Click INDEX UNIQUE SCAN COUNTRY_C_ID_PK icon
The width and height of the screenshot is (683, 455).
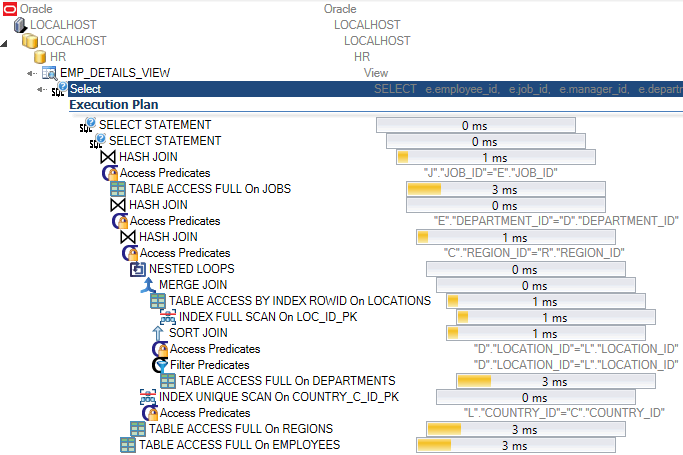[x=148, y=397]
